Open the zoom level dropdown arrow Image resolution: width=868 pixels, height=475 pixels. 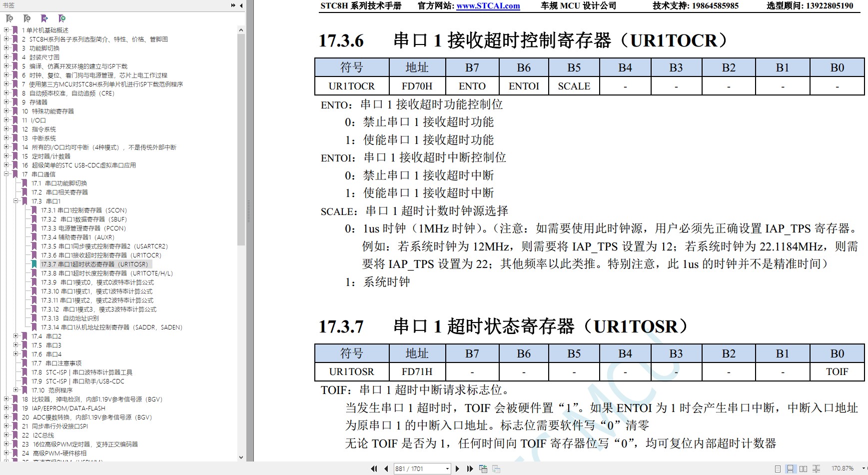point(864,468)
